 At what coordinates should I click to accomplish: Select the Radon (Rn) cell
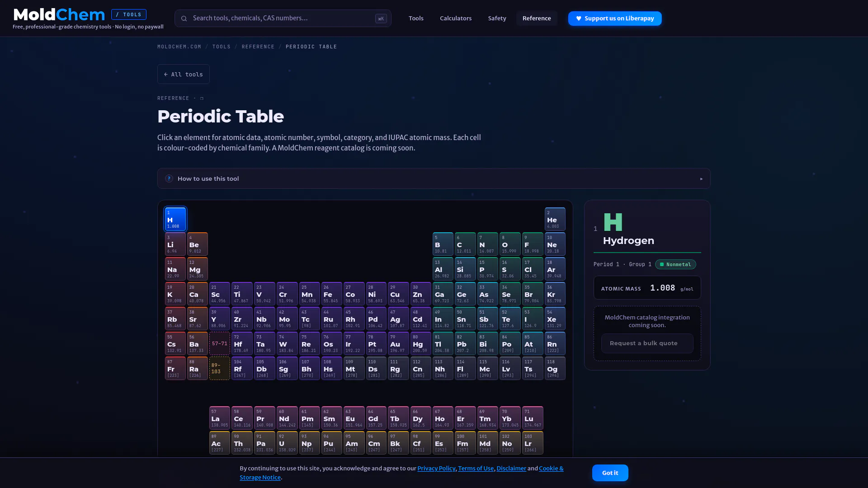tap(555, 343)
